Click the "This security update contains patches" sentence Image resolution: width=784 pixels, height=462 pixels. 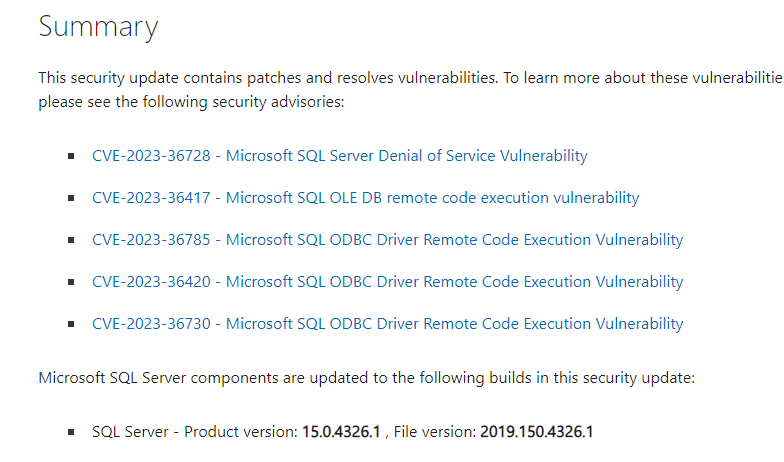pyautogui.click(x=268, y=78)
